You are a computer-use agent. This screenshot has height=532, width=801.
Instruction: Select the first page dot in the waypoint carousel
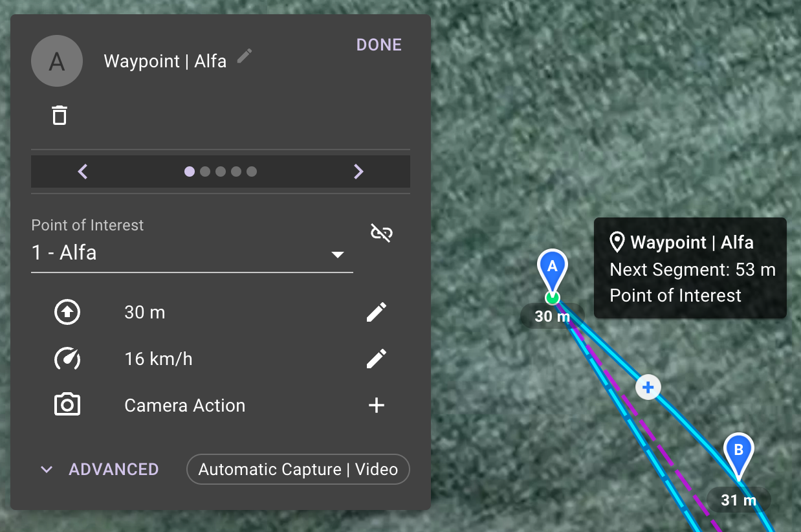pos(190,171)
